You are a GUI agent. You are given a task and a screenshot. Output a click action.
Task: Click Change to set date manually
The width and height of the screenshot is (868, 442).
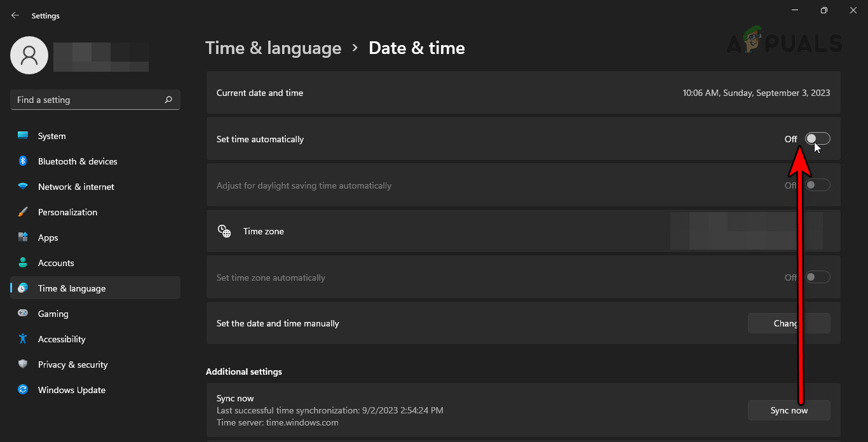[789, 323]
